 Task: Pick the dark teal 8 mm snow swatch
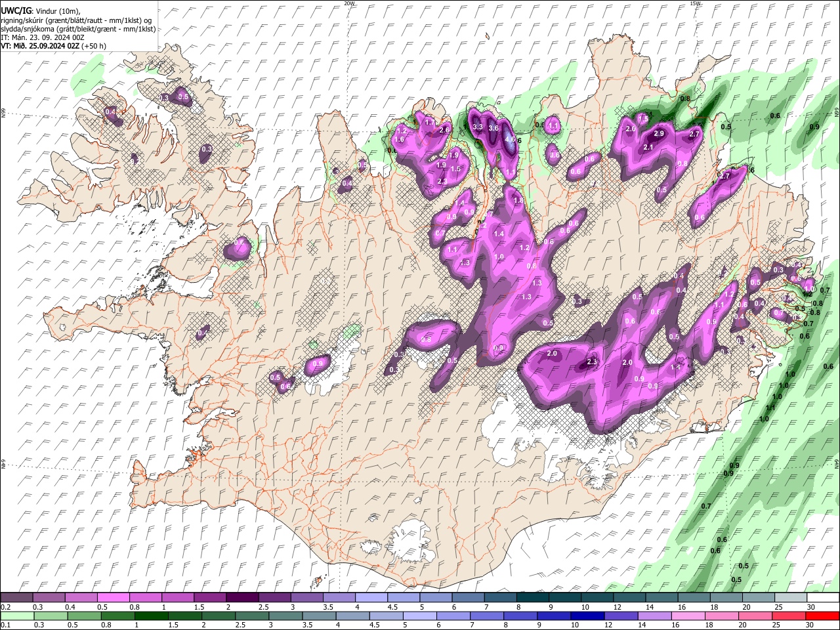pos(533,597)
